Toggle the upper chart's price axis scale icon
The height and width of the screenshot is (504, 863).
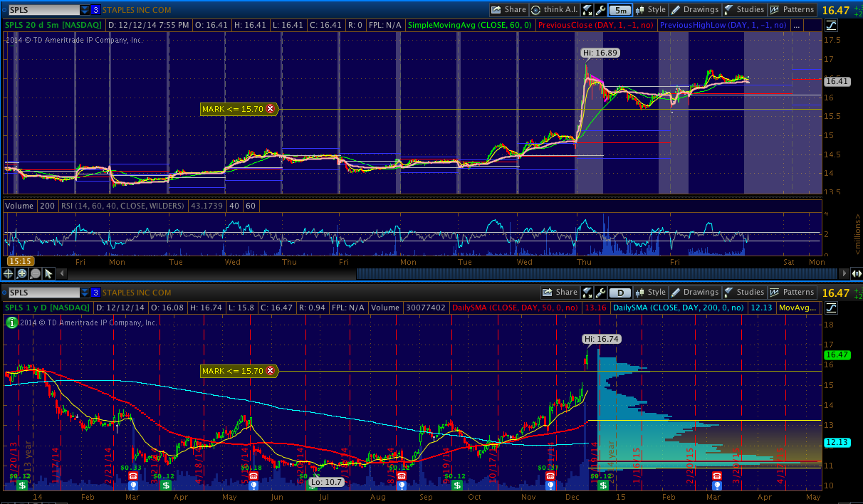click(832, 25)
